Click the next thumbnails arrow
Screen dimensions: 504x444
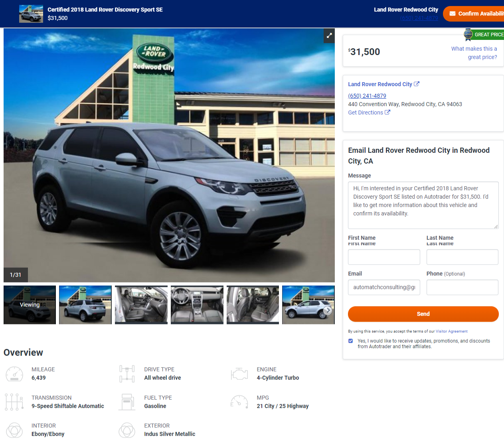[x=328, y=310]
